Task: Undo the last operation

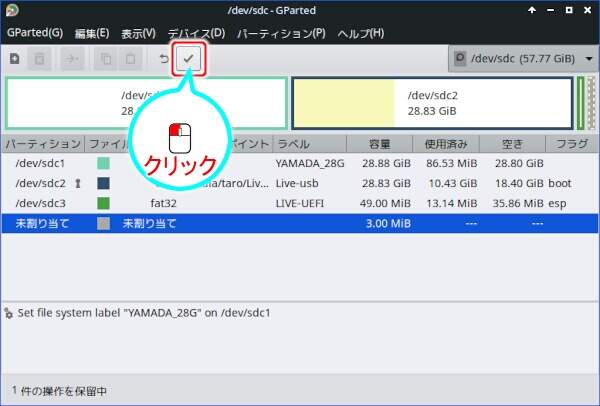Action: click(164, 59)
